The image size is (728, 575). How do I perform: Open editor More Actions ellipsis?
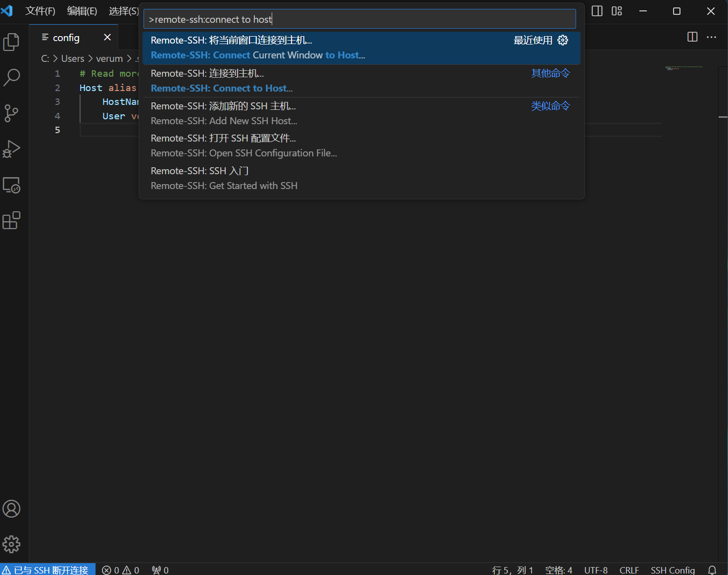[712, 37]
